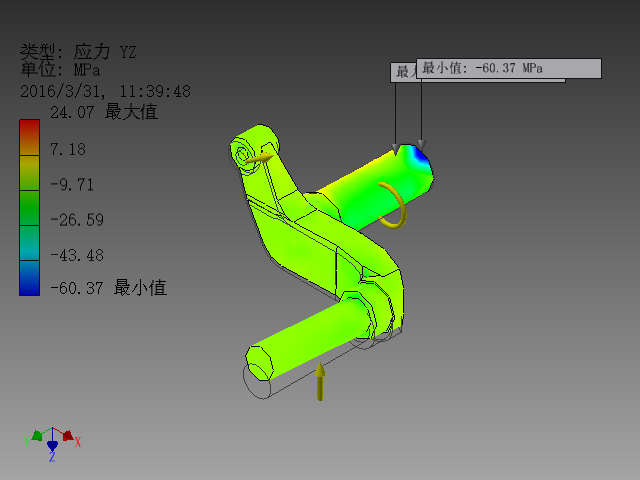Click the minimum value probe arrowhead

[422, 145]
